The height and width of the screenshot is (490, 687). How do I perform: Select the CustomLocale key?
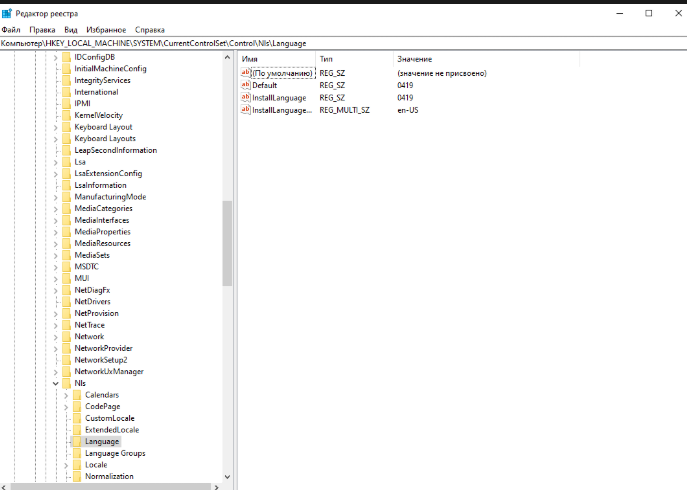point(110,418)
